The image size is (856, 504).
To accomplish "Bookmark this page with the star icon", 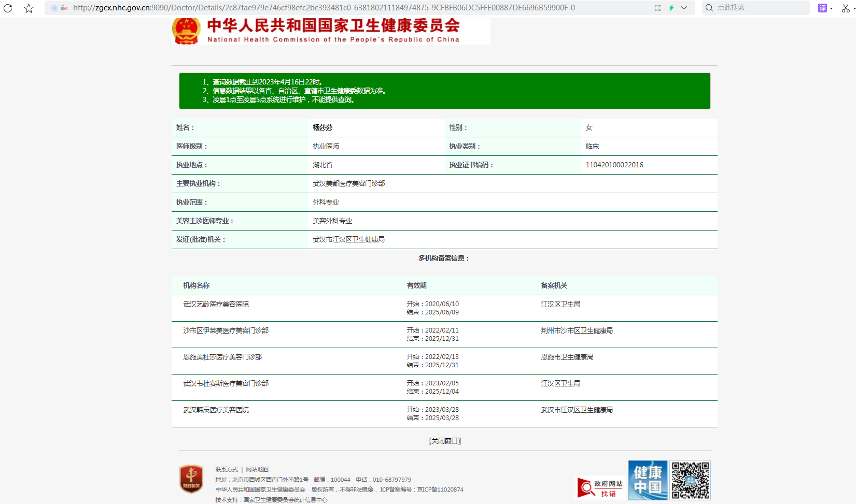I will pos(29,8).
